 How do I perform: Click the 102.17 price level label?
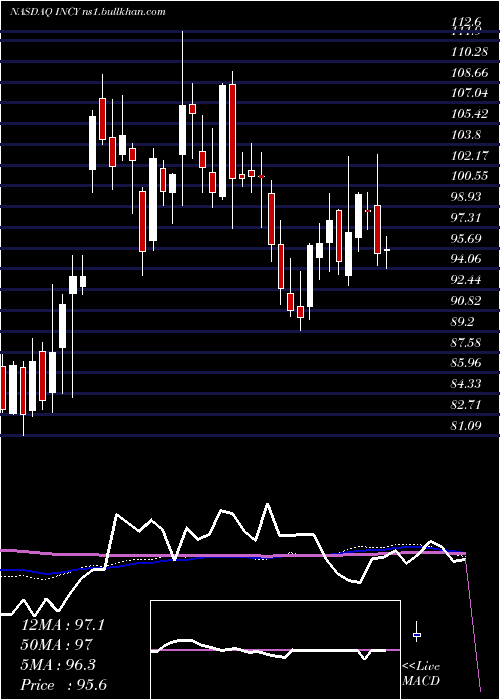469,156
